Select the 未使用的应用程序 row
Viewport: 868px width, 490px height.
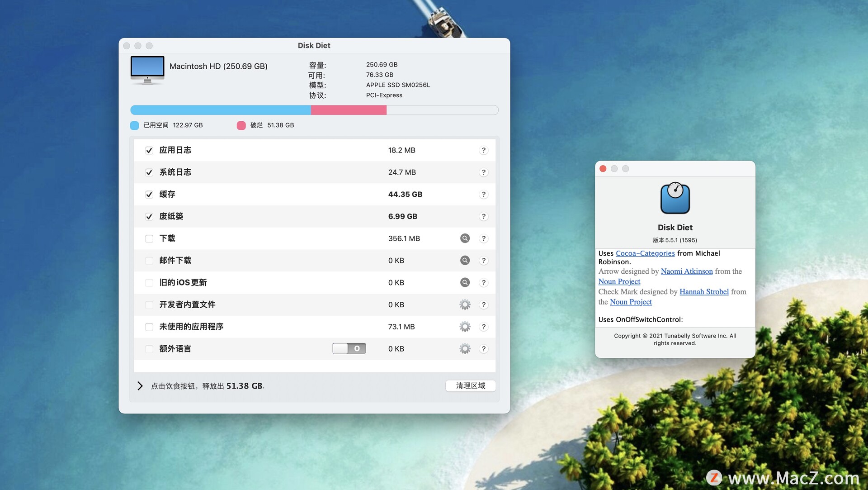click(x=271, y=326)
